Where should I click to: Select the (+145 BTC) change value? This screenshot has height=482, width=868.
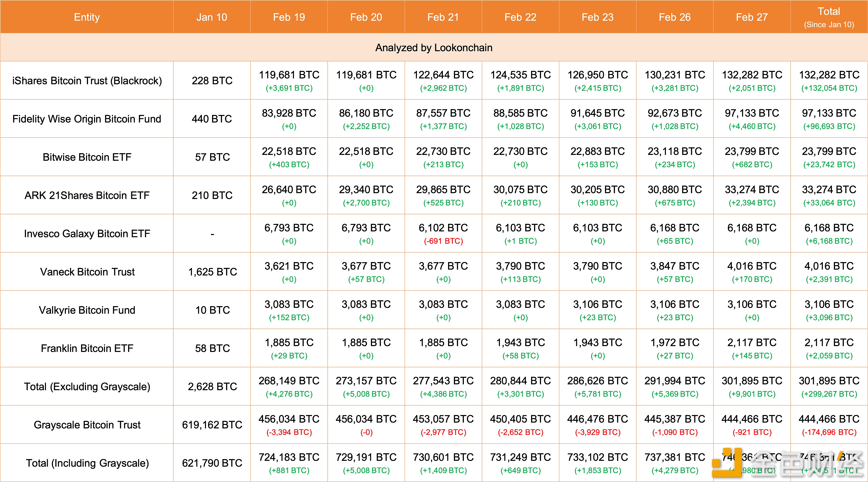752,356
